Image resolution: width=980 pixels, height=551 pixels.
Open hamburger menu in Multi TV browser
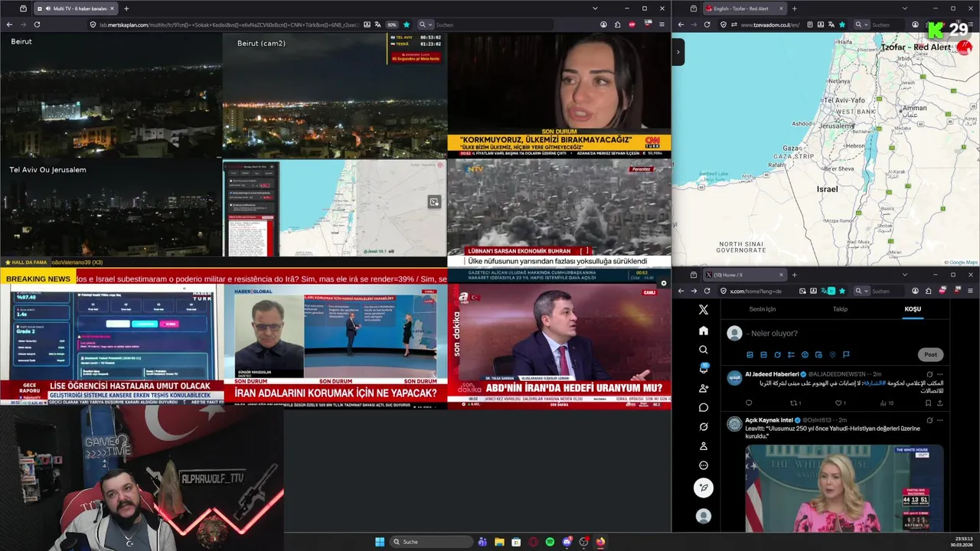point(661,24)
